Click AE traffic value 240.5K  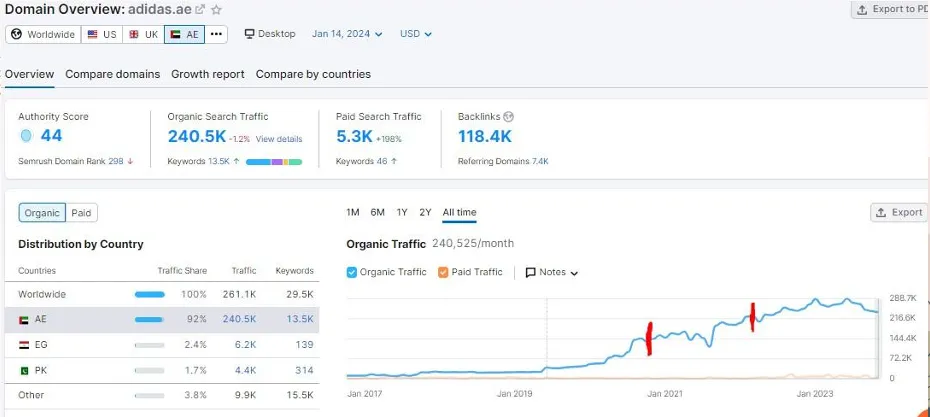[x=240, y=319]
